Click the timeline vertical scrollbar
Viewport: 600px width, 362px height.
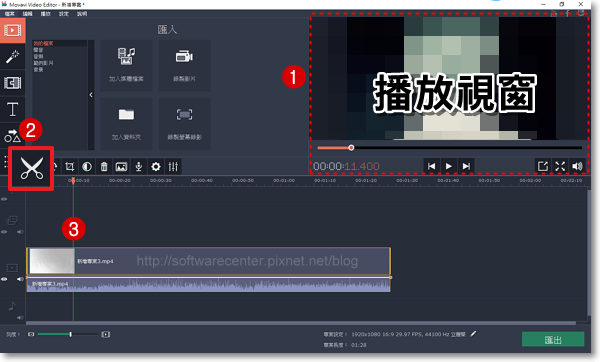(589, 253)
